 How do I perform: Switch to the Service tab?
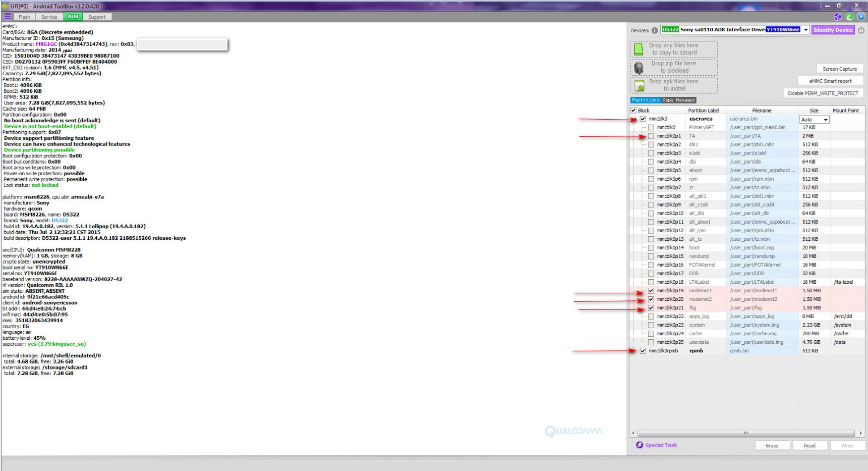coord(49,17)
